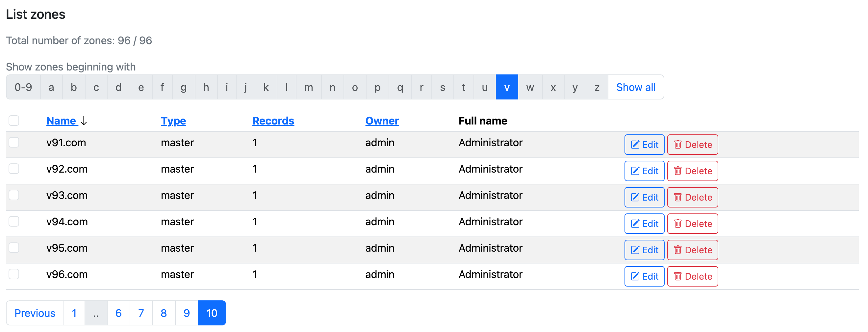Viewport: 868px width, 332px height.
Task: Edit zone v95.com
Action: [x=644, y=250]
